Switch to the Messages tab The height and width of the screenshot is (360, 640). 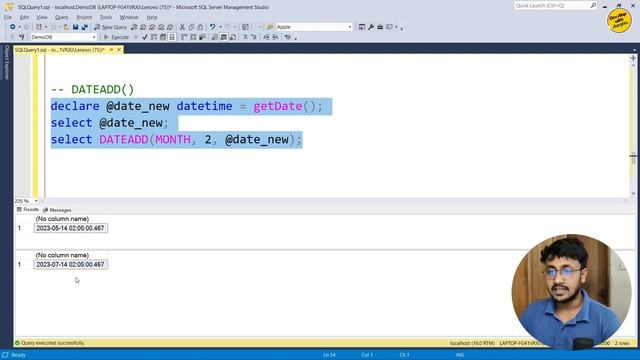[57, 210]
